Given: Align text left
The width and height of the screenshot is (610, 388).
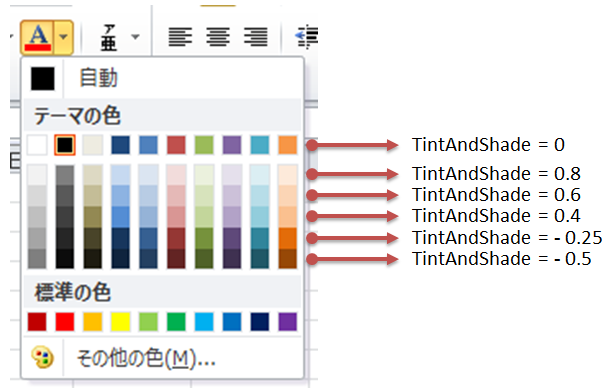Looking at the screenshot, I should pyautogui.click(x=180, y=37).
